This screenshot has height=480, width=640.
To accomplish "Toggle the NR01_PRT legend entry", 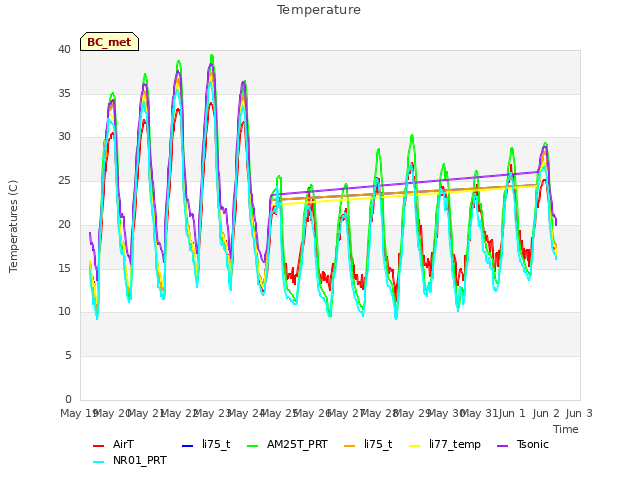I will point(130,460).
